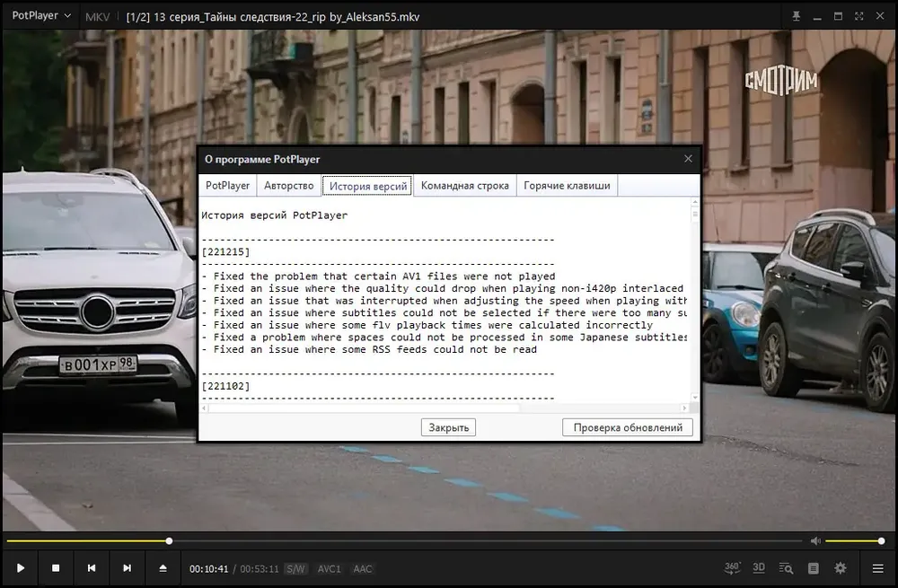Click the Закрыть button
Screen dimensions: 898x588
(x=448, y=427)
